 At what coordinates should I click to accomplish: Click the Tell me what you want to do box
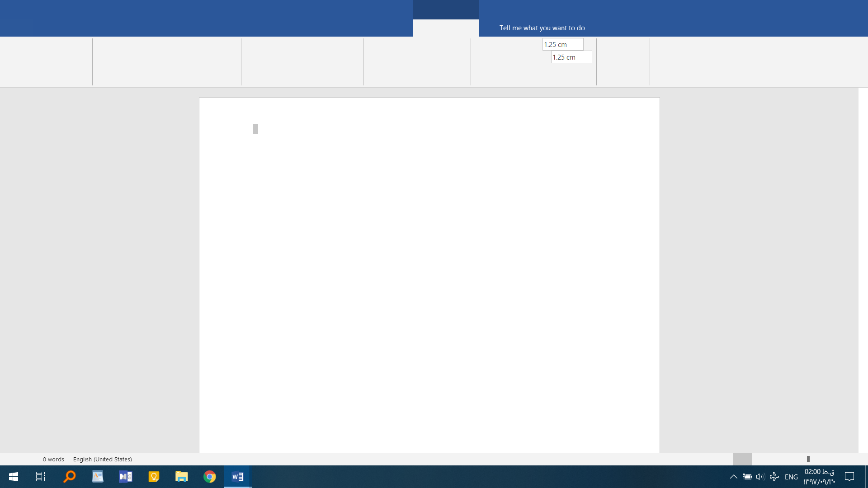(542, 28)
